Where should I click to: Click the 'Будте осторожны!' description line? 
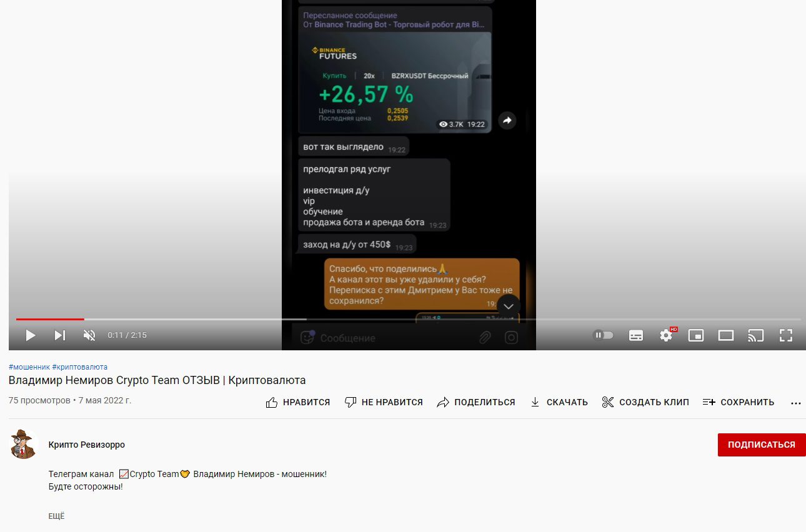(x=86, y=486)
